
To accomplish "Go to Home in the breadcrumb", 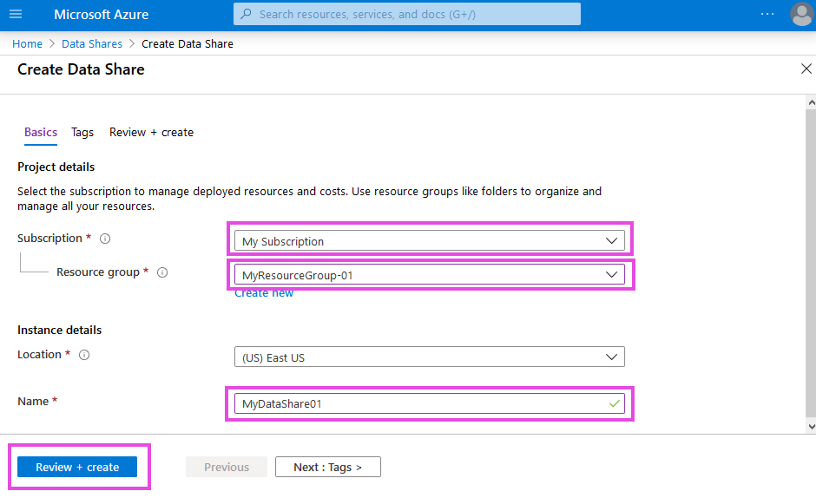I will 27,43.
